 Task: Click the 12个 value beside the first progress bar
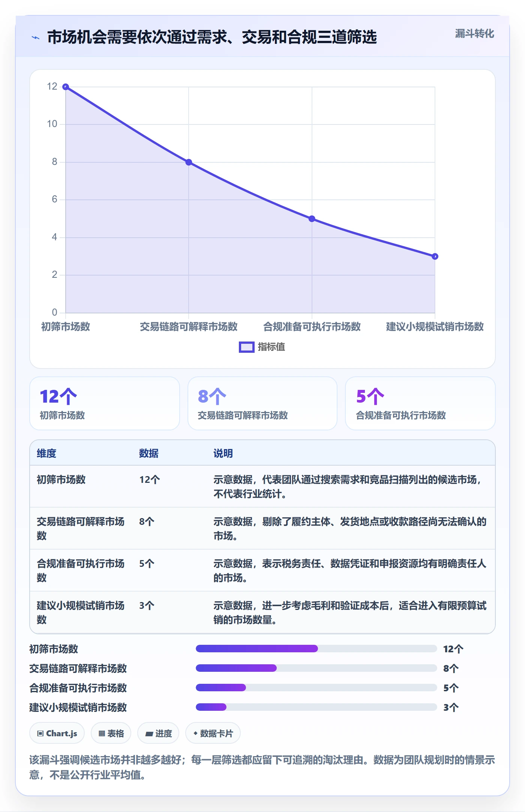pos(453,649)
